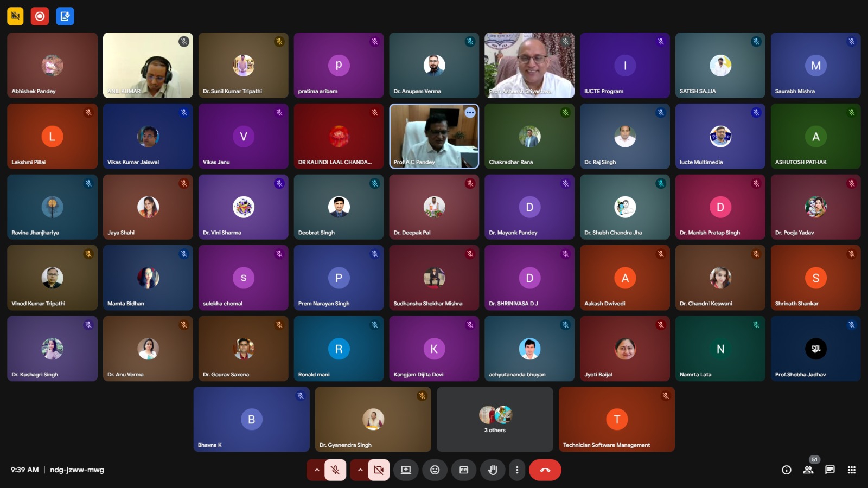Expand audio settings arrow beside microphone

coord(317,470)
